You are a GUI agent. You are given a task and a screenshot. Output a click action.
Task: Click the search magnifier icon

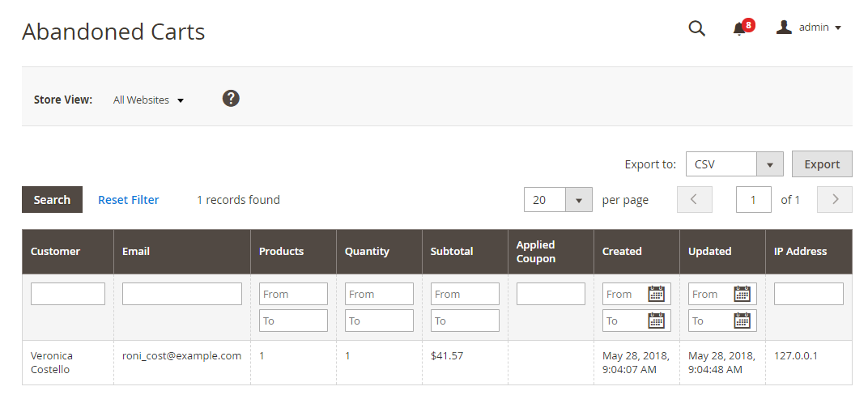(696, 28)
